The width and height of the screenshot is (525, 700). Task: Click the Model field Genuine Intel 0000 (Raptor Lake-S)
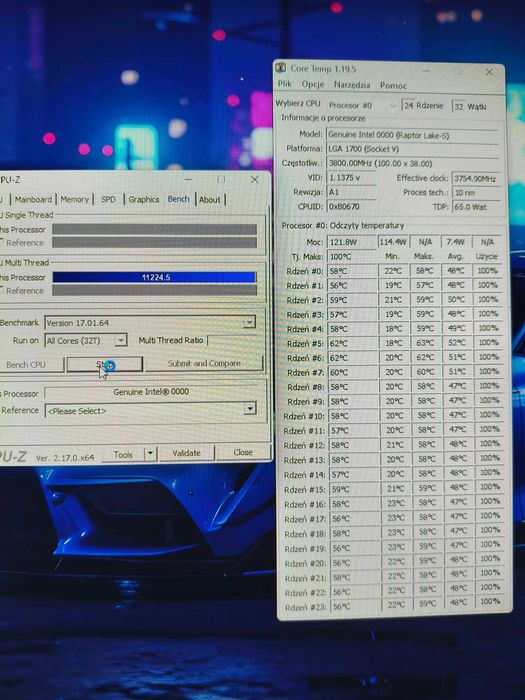413,134
